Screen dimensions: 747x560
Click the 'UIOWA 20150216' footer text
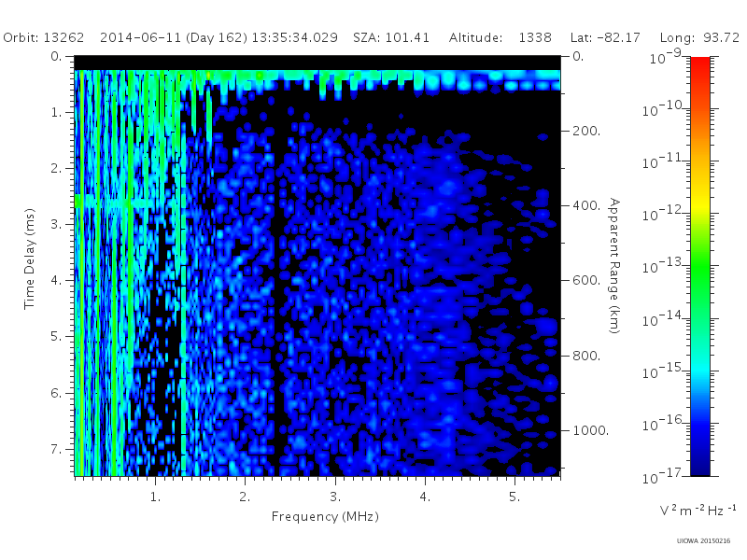tap(703, 540)
